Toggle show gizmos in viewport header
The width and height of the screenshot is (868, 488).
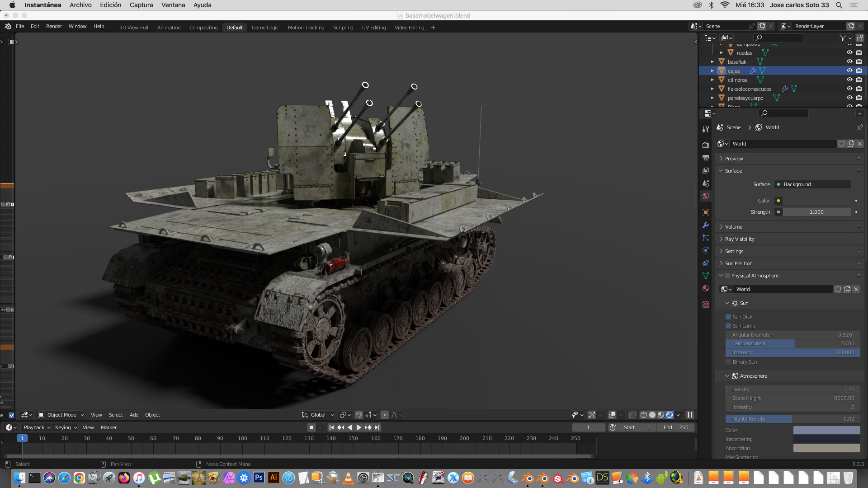point(591,415)
